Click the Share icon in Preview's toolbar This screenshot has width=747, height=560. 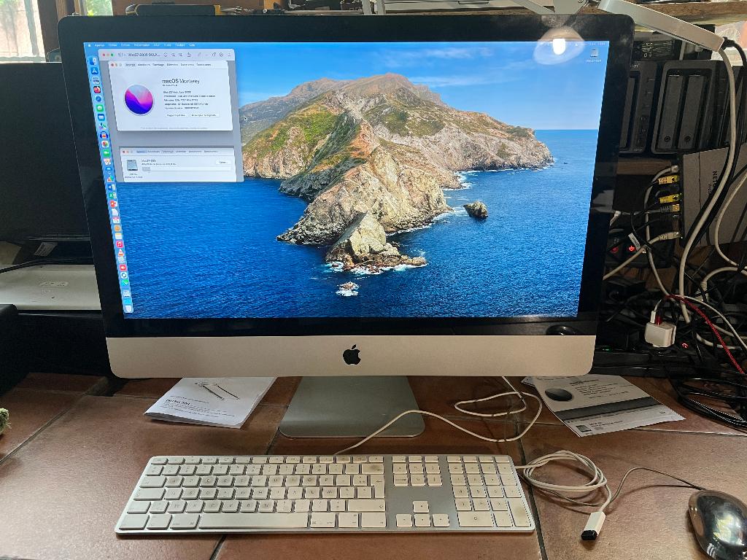[x=189, y=54]
